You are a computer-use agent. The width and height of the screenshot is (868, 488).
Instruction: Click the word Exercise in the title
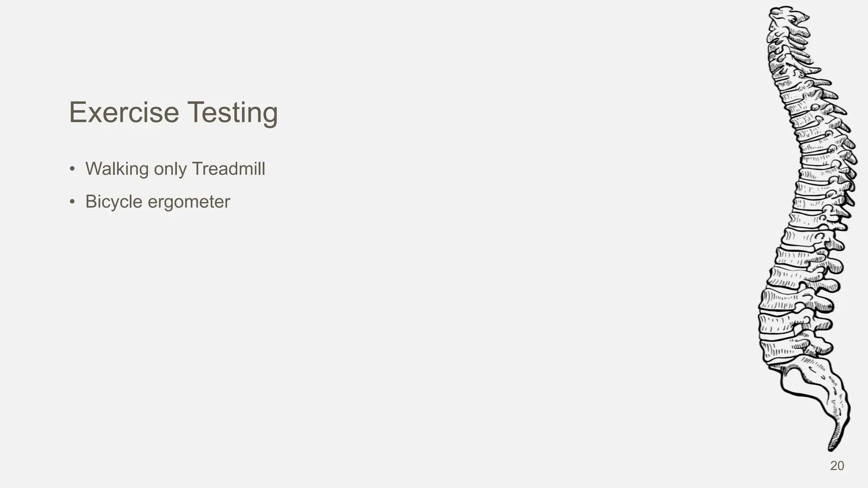(x=124, y=113)
